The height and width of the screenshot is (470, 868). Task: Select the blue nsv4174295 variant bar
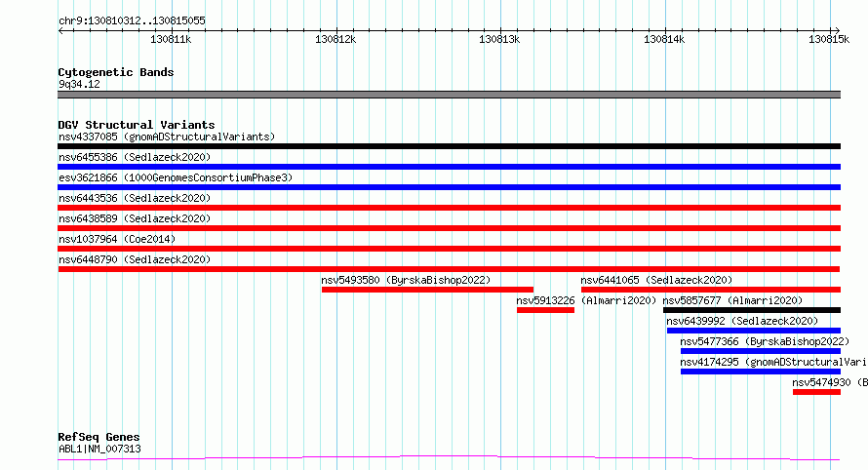click(761, 372)
